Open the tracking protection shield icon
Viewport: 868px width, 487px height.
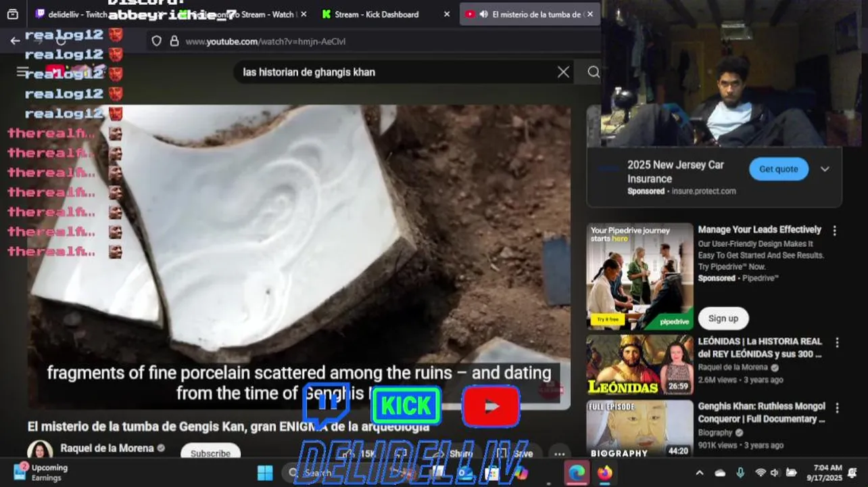point(156,41)
